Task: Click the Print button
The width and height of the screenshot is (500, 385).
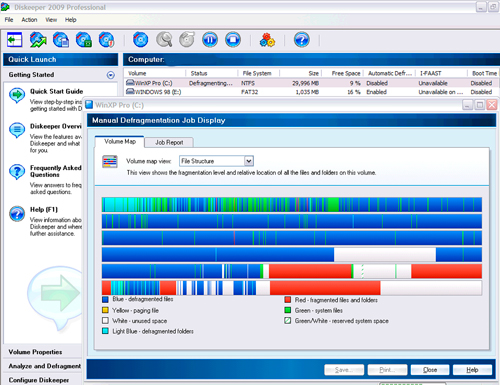Action: point(387,370)
